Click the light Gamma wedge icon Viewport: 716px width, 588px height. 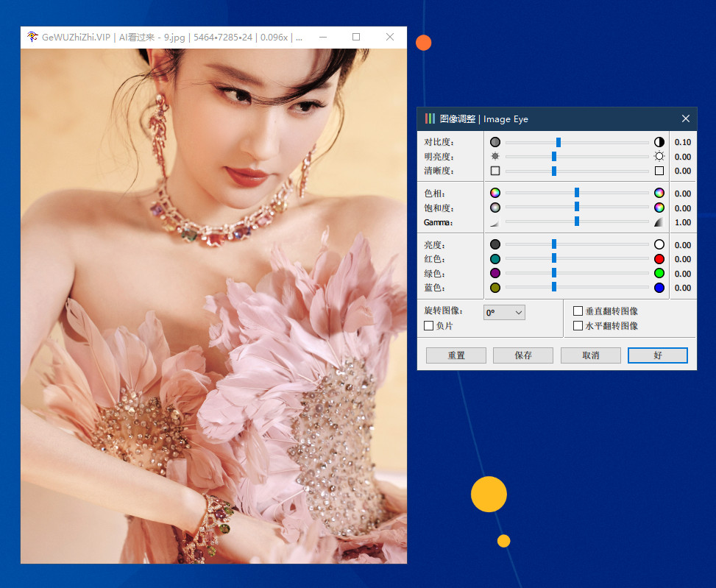click(495, 222)
